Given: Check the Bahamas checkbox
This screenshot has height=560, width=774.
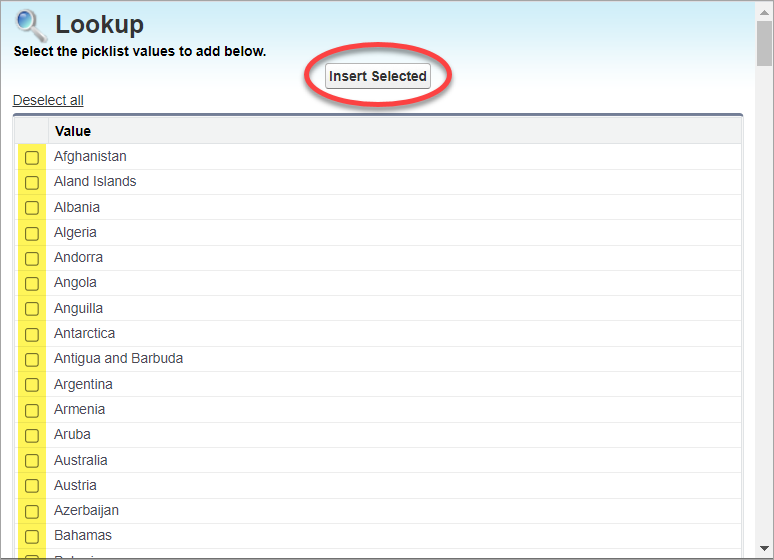Looking at the screenshot, I should (x=32, y=537).
